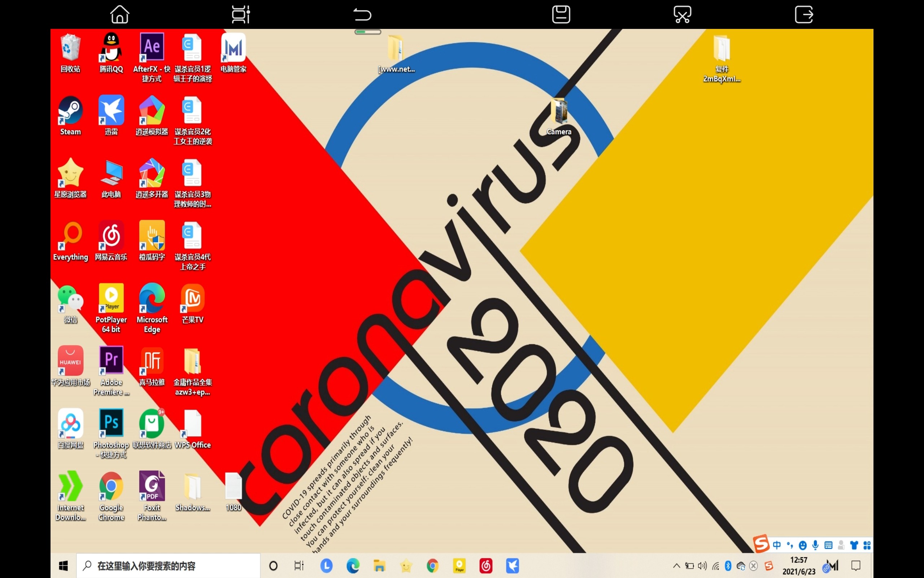Open the 迅雷 Thunder desktop shortcut
Screen dimensions: 924x578
coord(111,110)
